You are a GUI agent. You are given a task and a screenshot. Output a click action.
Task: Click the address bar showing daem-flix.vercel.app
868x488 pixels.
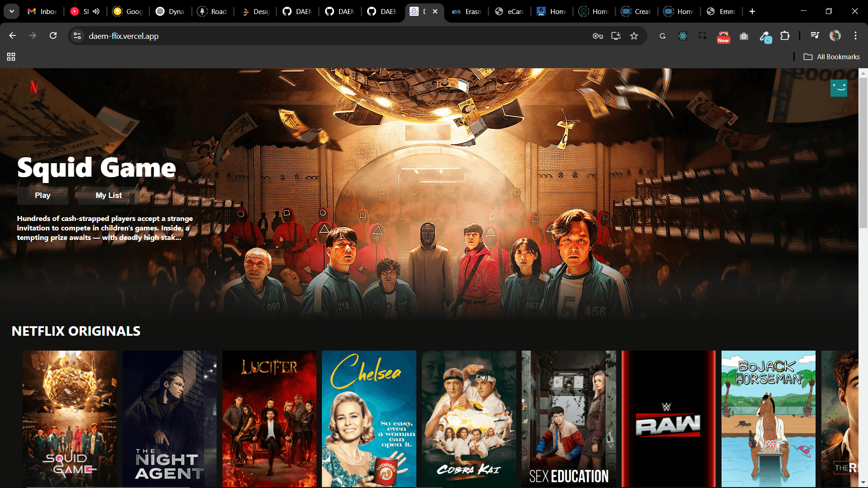(x=316, y=36)
